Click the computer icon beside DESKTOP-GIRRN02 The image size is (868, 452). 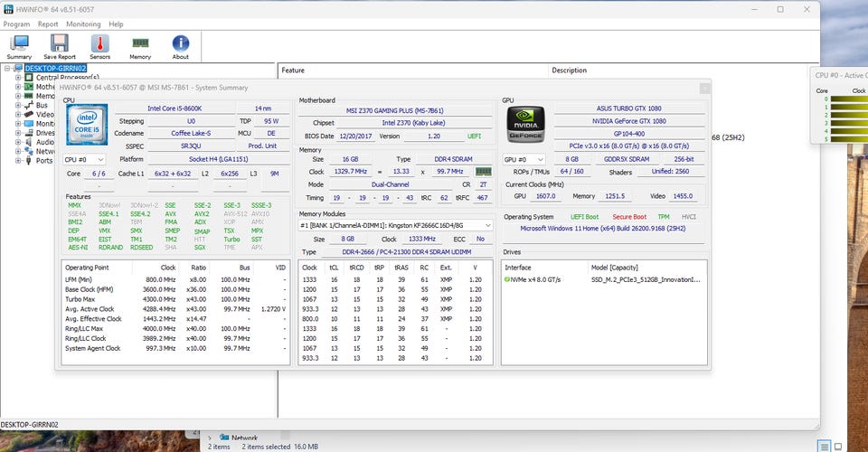pos(18,68)
